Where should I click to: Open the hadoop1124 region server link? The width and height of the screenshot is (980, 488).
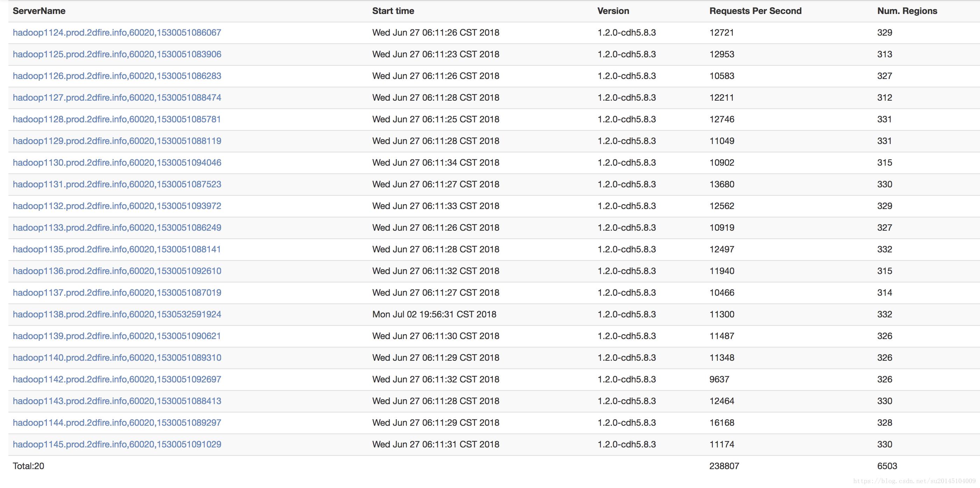[x=117, y=33]
